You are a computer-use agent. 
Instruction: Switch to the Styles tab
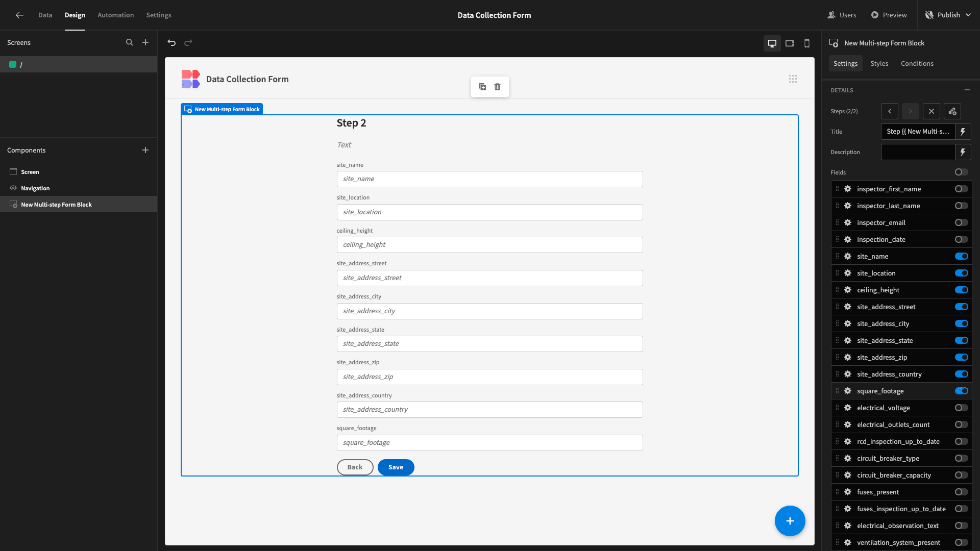coord(879,64)
